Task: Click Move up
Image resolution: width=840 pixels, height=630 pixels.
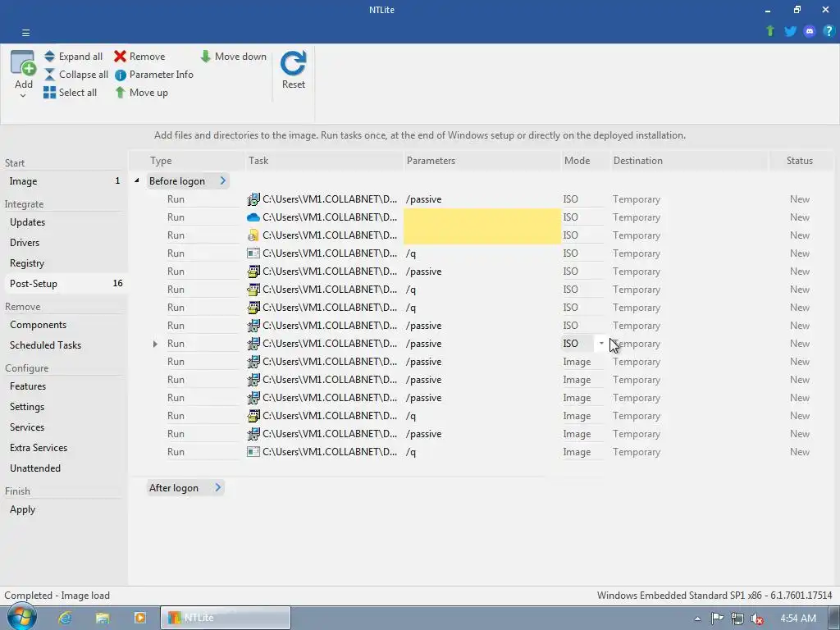Action: tap(141, 93)
